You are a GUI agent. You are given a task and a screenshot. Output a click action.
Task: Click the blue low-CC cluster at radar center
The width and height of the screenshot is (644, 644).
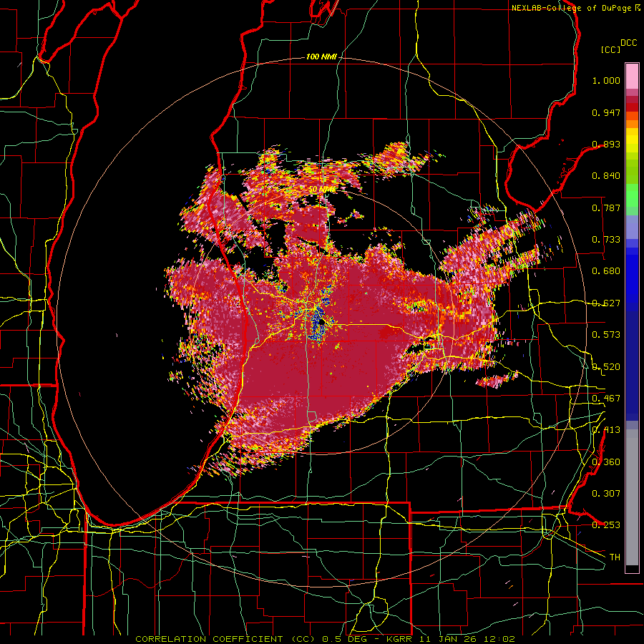click(316, 324)
